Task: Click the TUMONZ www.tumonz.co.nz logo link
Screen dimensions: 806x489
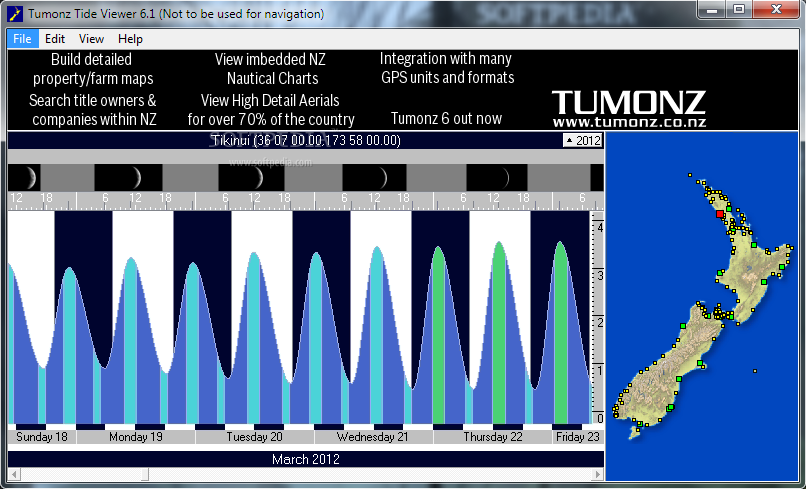Action: [x=629, y=108]
